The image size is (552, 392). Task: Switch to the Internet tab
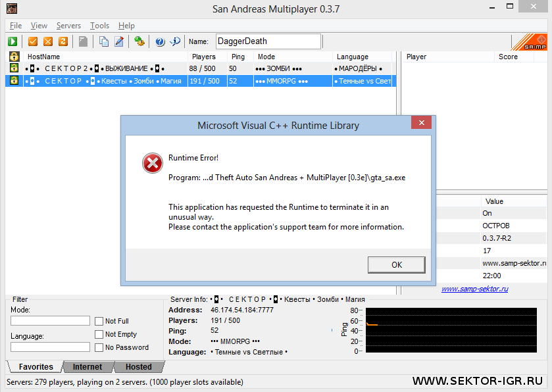tap(88, 366)
